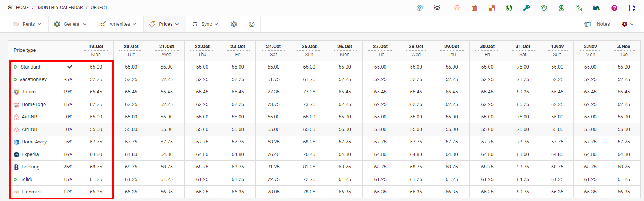This screenshot has width=644, height=201.
Task: Click the 71.25 price cell in VacationKey row
Action: pyautogui.click(x=523, y=79)
